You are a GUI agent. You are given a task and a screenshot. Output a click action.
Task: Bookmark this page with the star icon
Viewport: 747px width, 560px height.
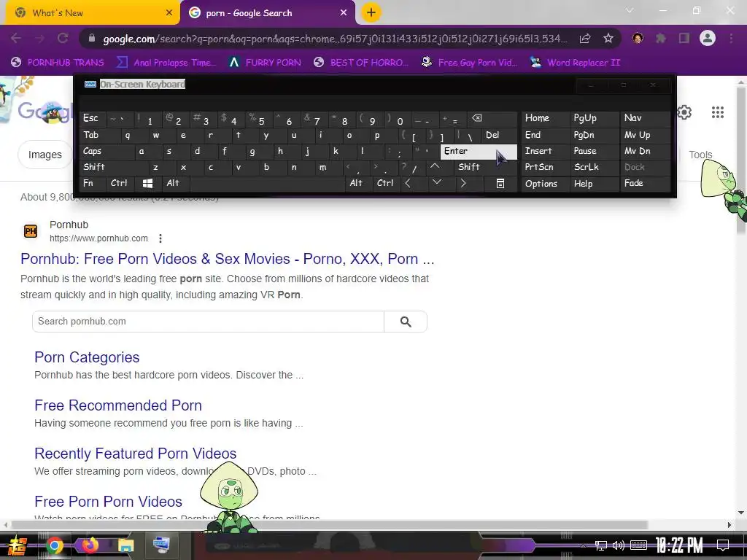pos(608,39)
